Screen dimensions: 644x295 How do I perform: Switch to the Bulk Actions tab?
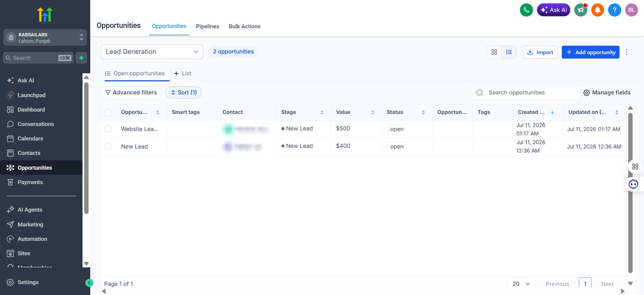(x=245, y=26)
